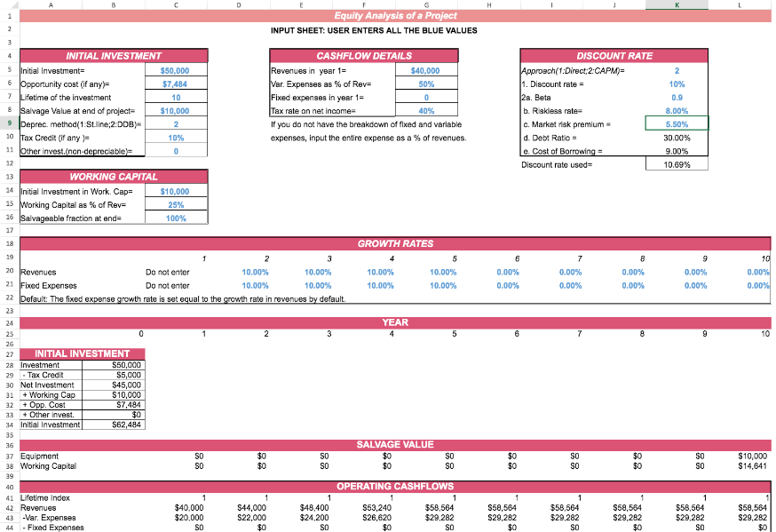Viewport: 776px width, 532px height.
Task: Select the Beta value 0.9 cell
Action: click(677, 98)
